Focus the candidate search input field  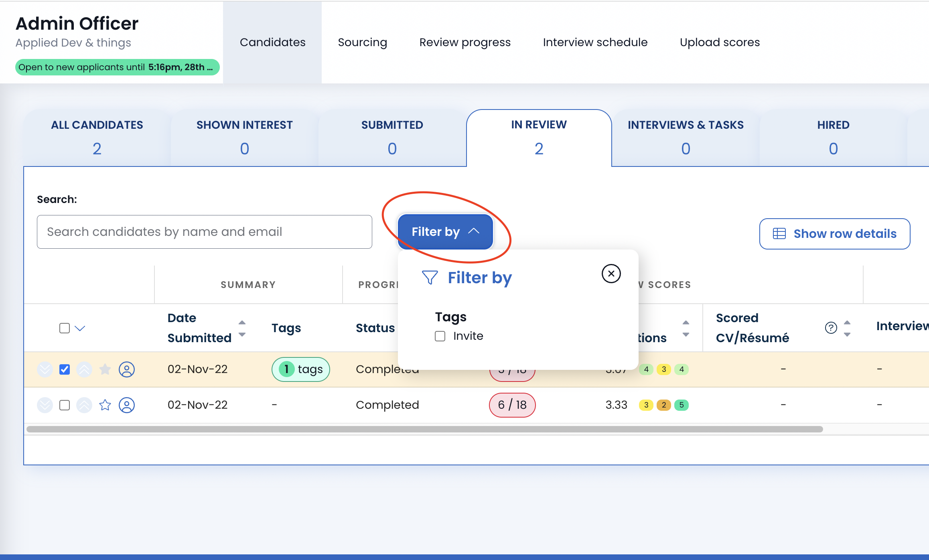pyautogui.click(x=205, y=232)
